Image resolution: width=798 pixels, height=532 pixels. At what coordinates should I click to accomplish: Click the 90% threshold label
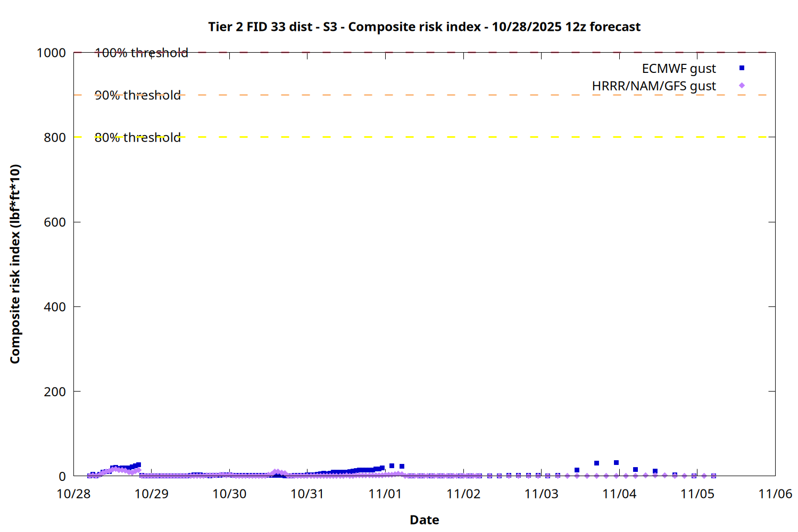point(137,95)
